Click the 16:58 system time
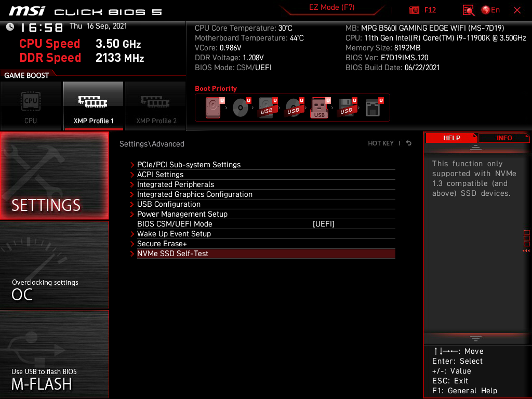The image size is (532, 399). tap(42, 28)
